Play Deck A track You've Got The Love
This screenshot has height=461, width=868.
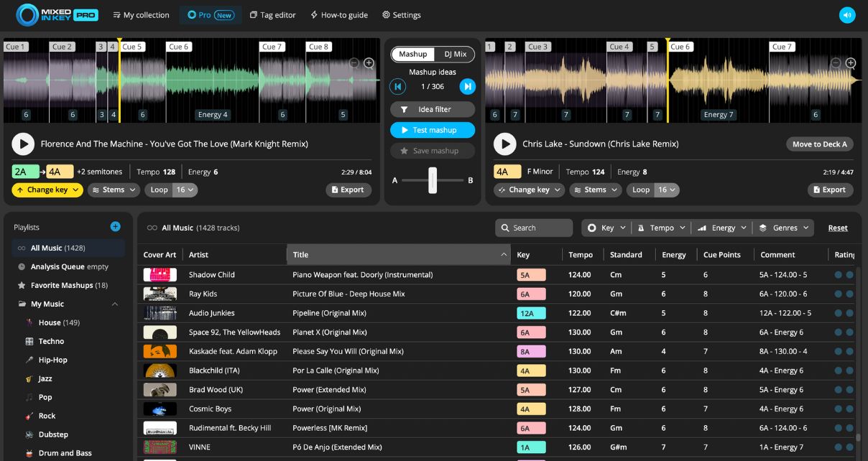tap(23, 144)
